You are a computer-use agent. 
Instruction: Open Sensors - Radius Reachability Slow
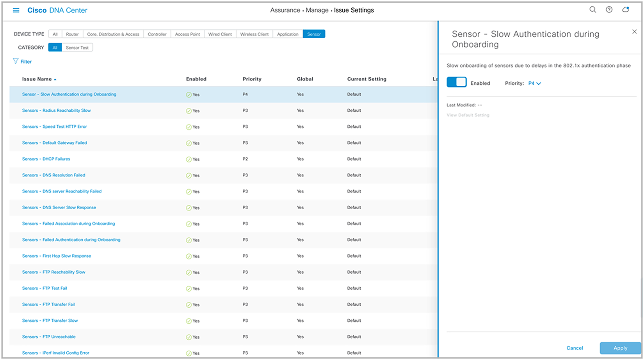pyautogui.click(x=56, y=110)
